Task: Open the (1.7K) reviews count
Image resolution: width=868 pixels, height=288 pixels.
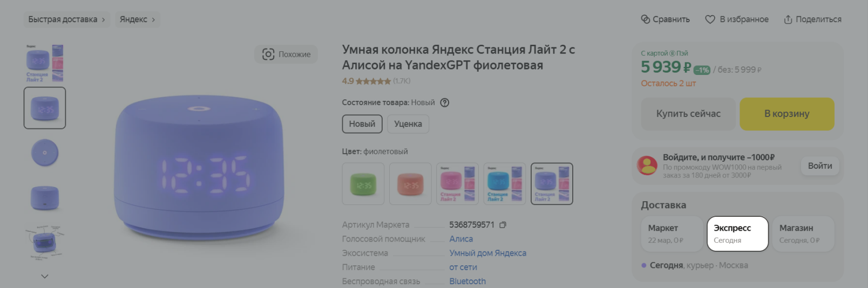Action: pos(402,81)
